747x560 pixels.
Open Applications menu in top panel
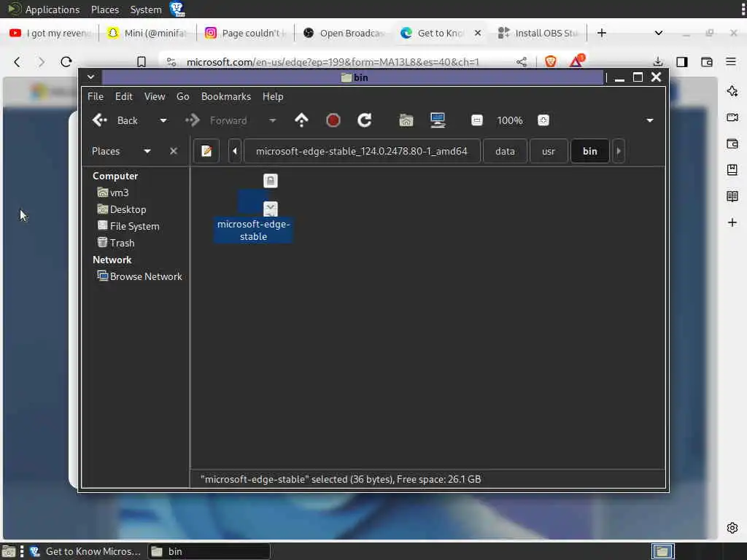(x=44, y=9)
